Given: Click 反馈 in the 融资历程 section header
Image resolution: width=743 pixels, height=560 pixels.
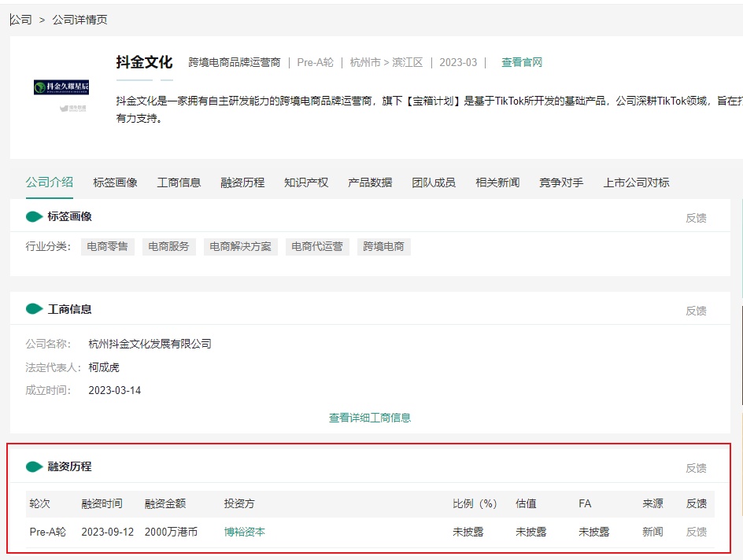Looking at the screenshot, I should click(x=696, y=468).
